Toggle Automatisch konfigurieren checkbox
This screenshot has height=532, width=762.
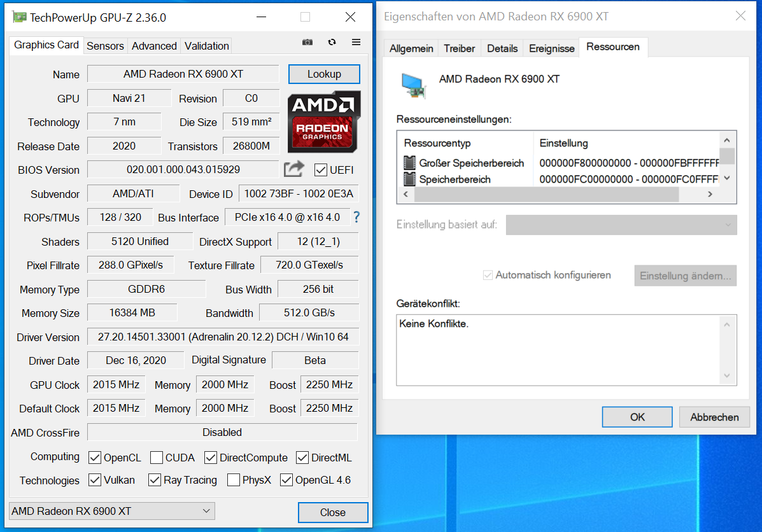[x=488, y=276]
